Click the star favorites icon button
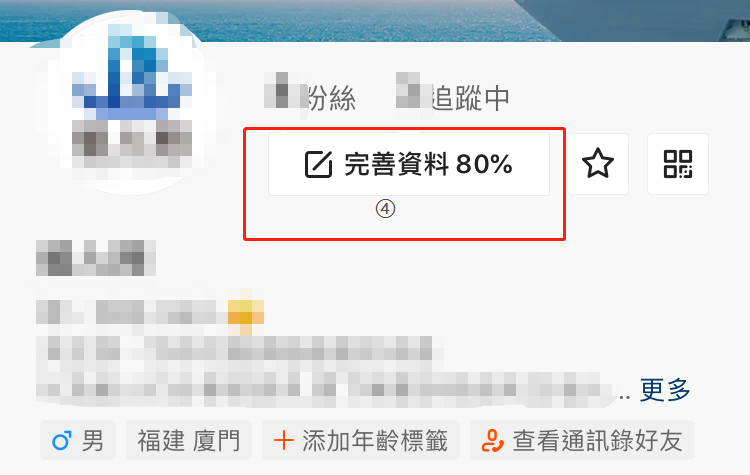 (597, 164)
